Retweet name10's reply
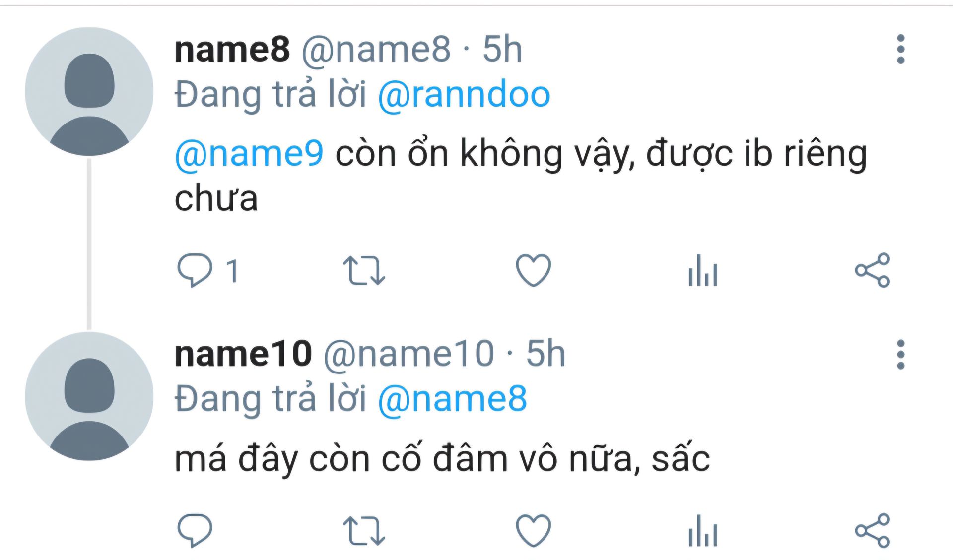Viewport: 953px width, 560px height. [x=364, y=531]
